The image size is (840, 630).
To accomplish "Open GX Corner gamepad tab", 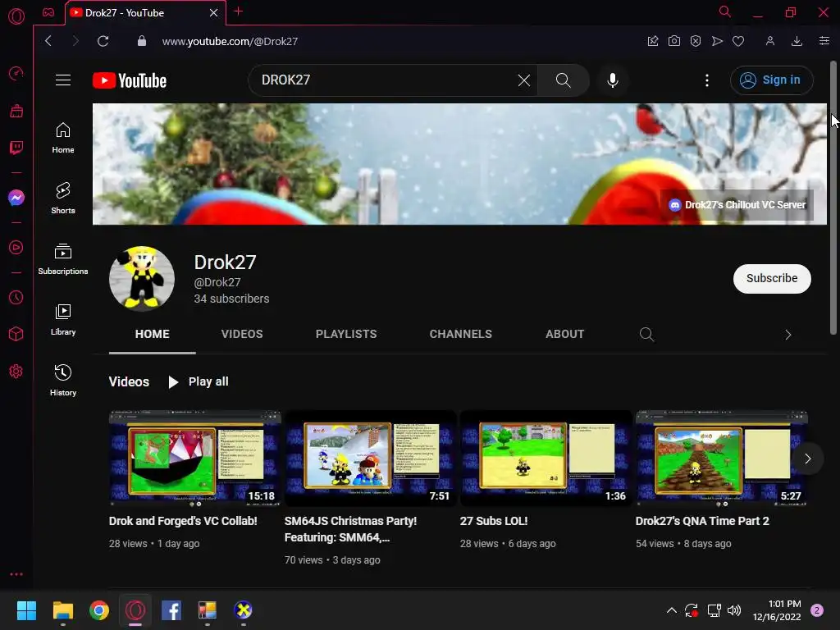I will click(x=48, y=12).
